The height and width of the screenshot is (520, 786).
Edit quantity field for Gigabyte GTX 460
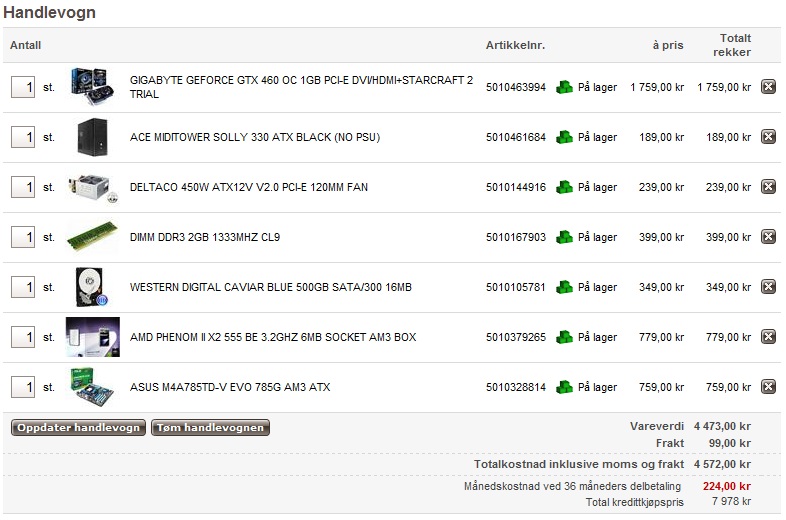[23, 87]
